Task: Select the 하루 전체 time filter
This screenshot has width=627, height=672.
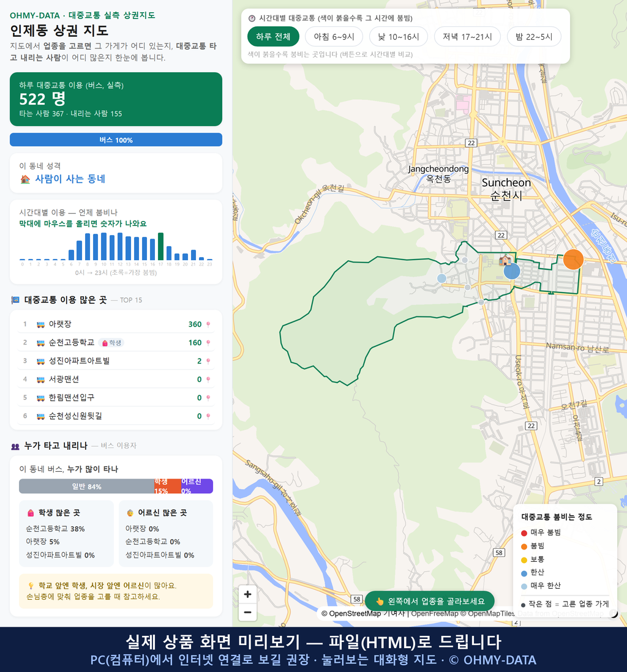Action: click(273, 37)
